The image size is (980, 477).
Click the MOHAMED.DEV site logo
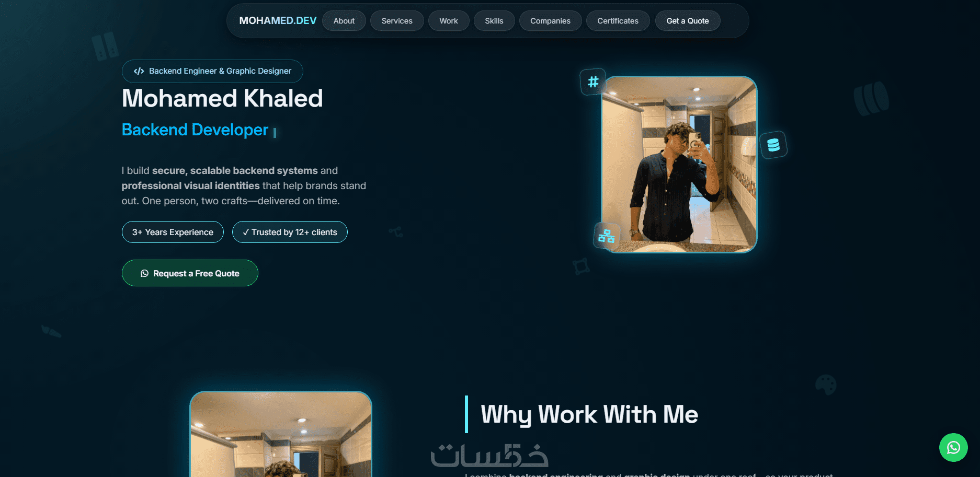(x=278, y=21)
